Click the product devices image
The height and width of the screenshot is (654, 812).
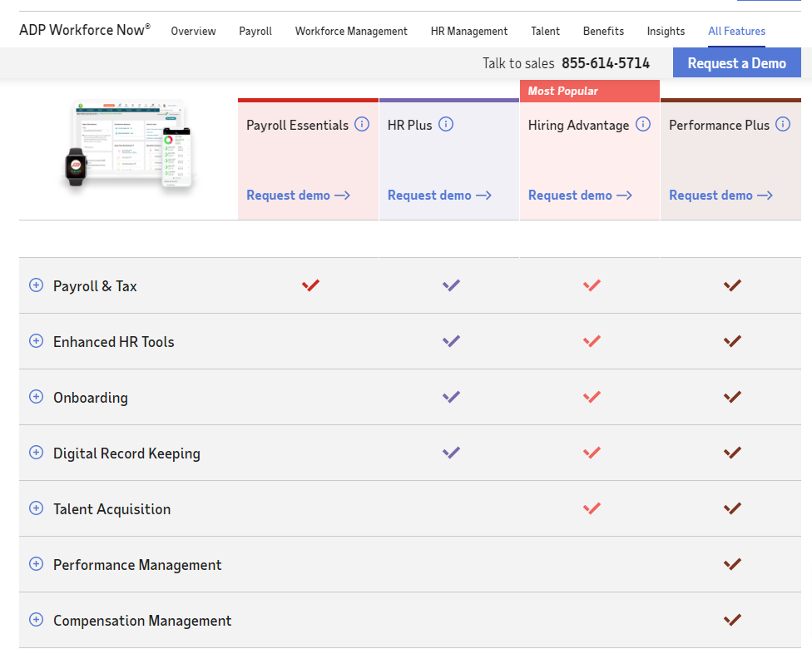pyautogui.click(x=129, y=144)
